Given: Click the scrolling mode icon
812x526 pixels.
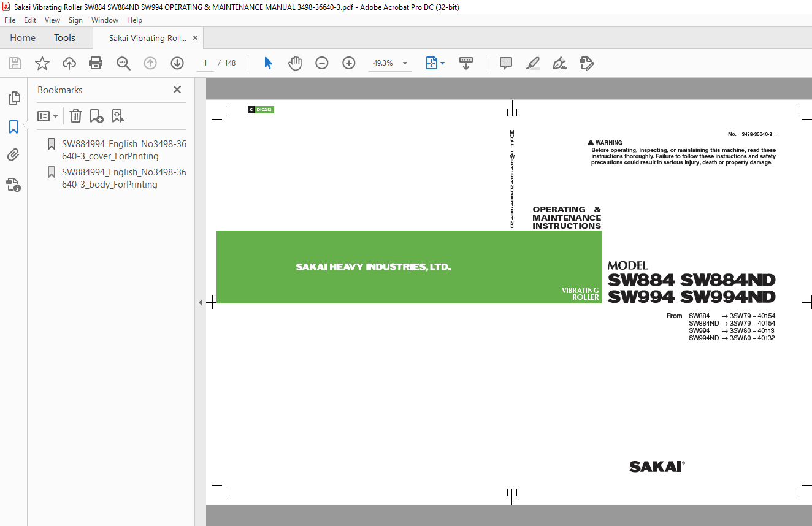Looking at the screenshot, I should pos(466,63).
